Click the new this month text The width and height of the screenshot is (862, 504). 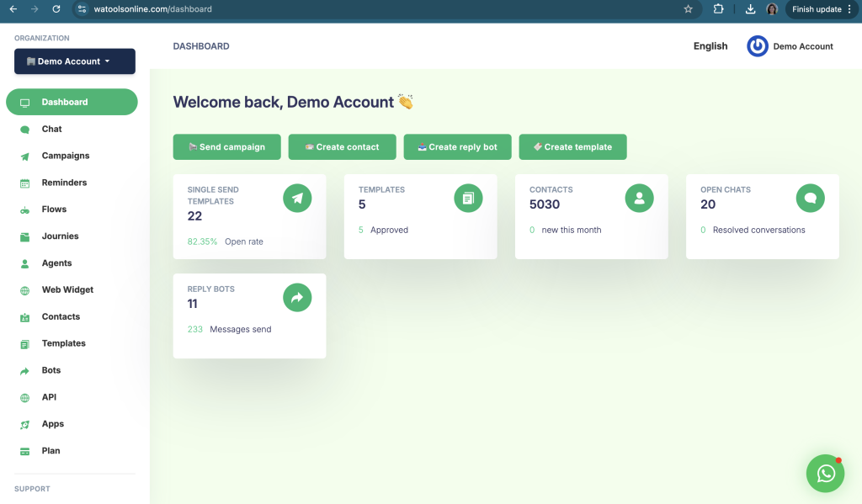pyautogui.click(x=572, y=230)
